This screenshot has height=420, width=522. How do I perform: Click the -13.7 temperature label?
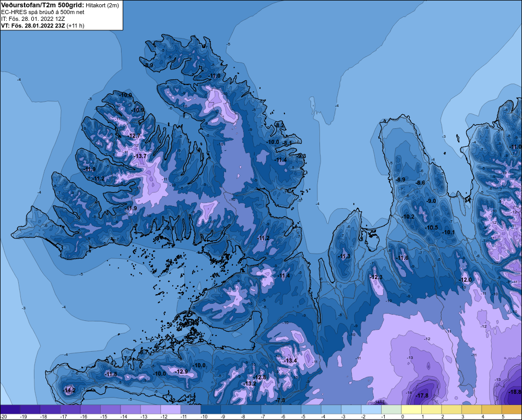pyautogui.click(x=140, y=156)
